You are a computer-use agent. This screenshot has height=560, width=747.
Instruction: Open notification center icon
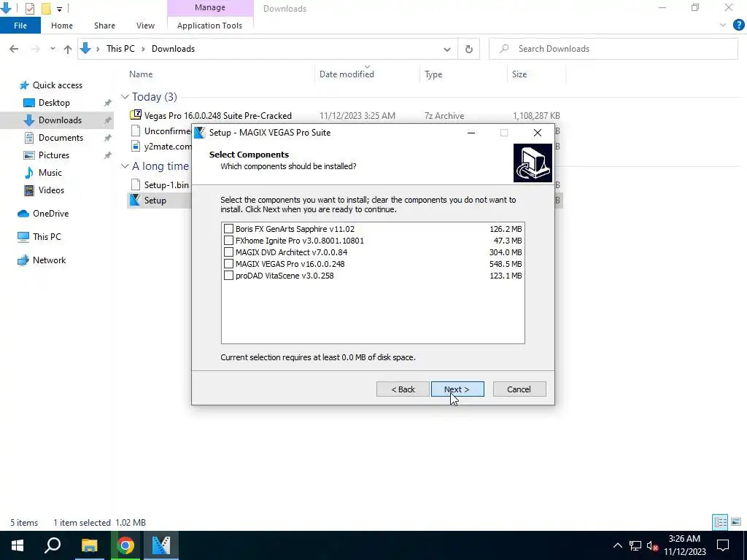723,545
